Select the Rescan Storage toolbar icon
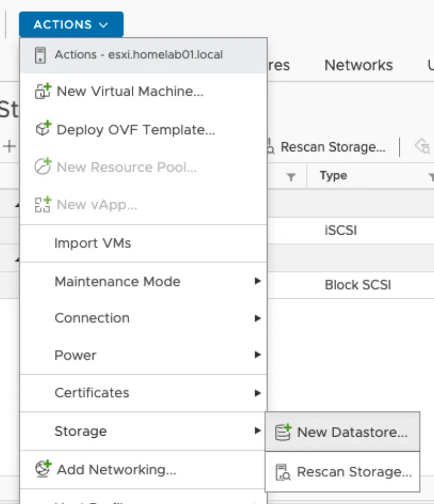434x504 pixels. (270, 146)
